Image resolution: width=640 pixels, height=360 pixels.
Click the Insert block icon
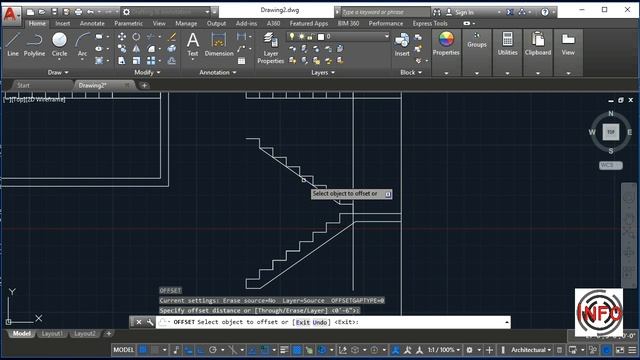[x=402, y=45]
